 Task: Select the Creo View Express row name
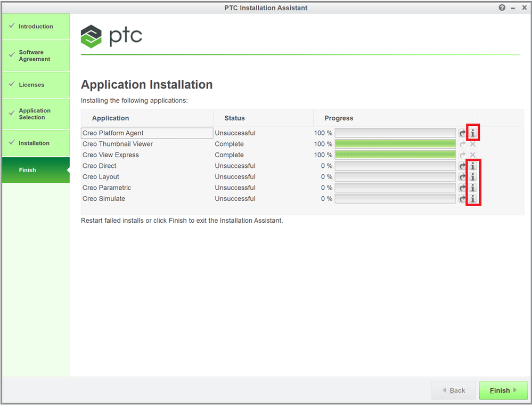pyautogui.click(x=111, y=155)
